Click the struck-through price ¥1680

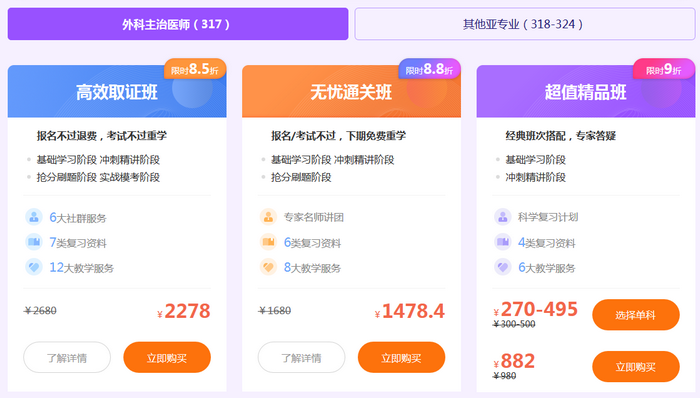[275, 311]
